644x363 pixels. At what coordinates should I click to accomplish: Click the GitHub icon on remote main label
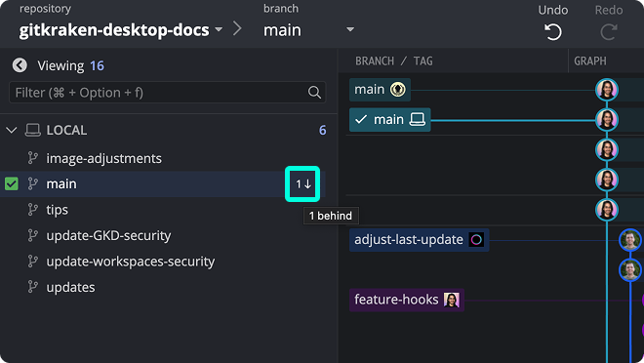(397, 90)
